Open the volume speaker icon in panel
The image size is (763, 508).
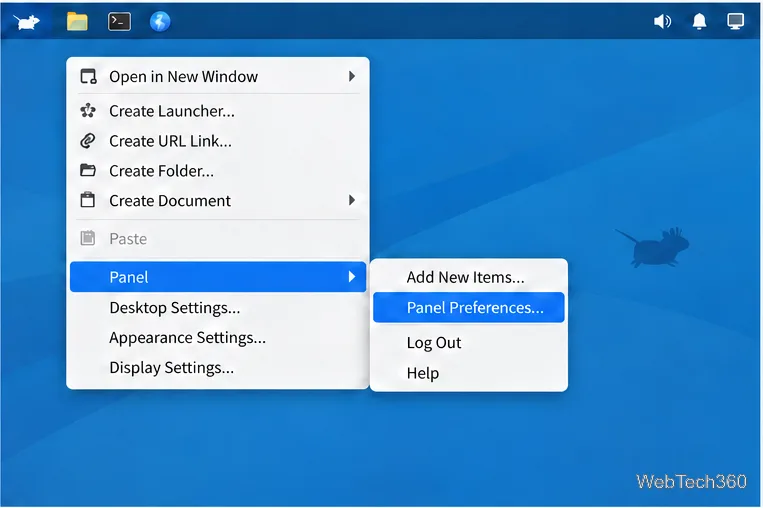coord(662,21)
